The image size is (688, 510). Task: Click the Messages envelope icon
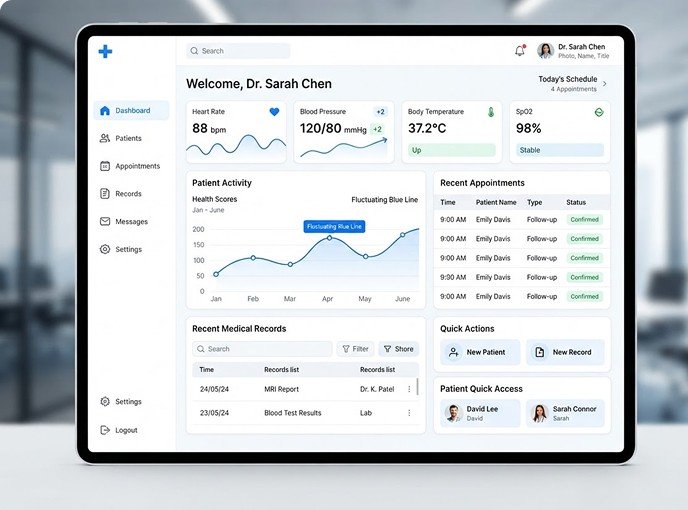105,221
